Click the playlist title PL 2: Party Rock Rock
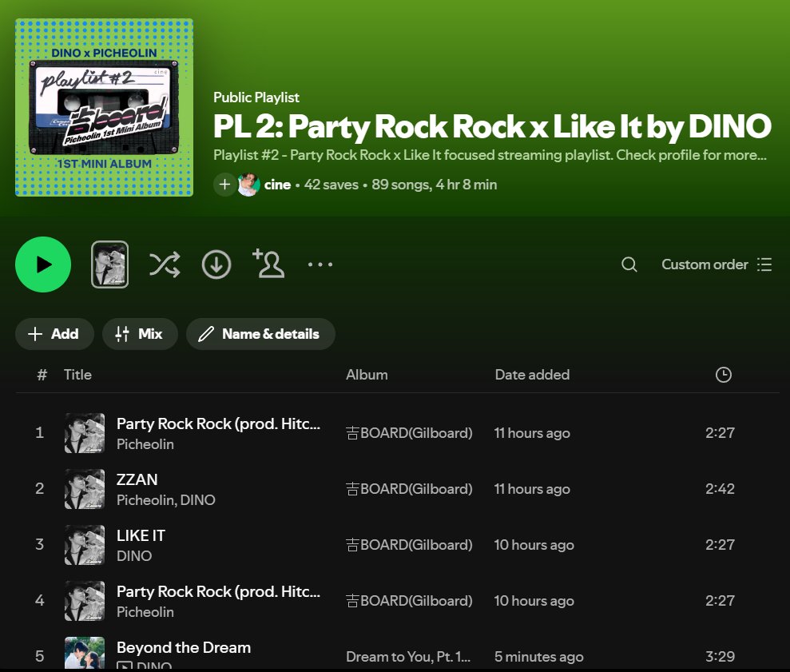 492,126
